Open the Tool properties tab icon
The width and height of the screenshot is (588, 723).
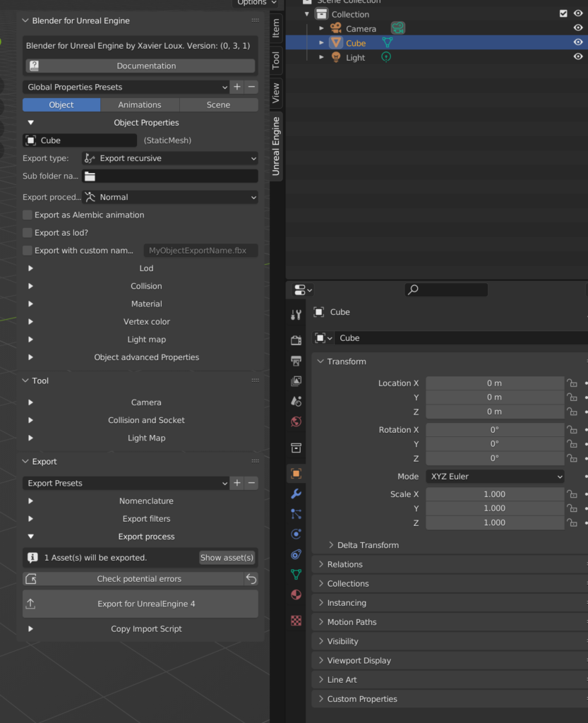pos(296,314)
